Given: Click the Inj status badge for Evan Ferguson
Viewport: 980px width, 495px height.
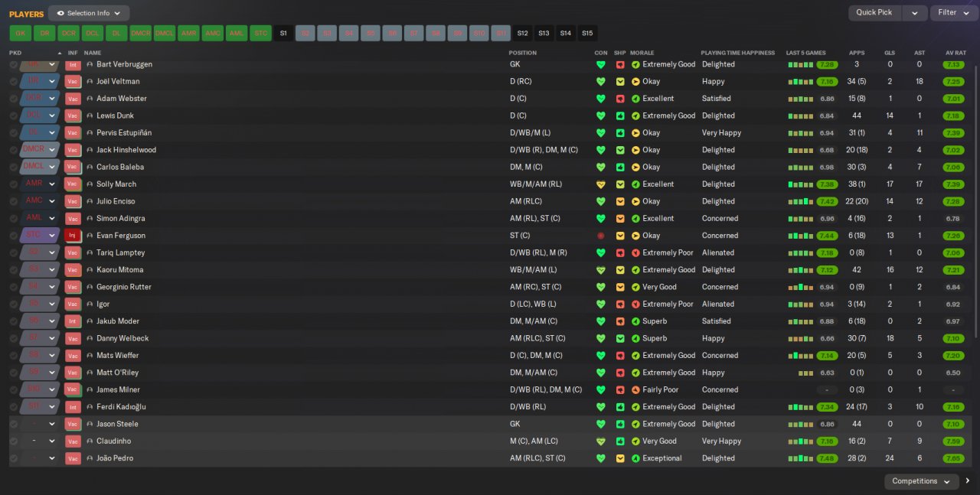Looking at the screenshot, I should (73, 236).
